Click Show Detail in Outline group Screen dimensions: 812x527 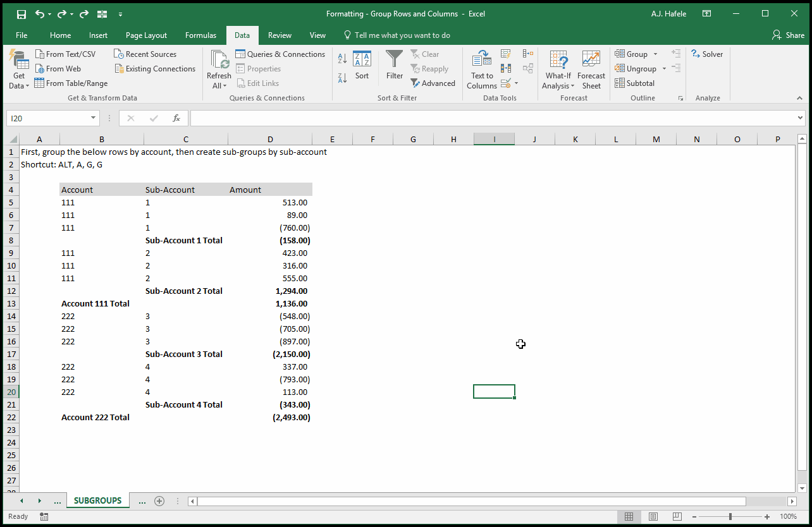[x=676, y=54]
